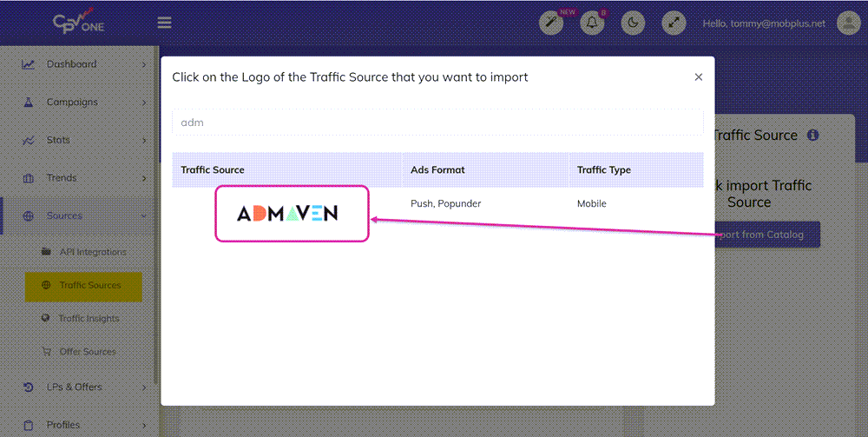Click the dialog title text
The height and width of the screenshot is (437, 868).
coord(350,77)
